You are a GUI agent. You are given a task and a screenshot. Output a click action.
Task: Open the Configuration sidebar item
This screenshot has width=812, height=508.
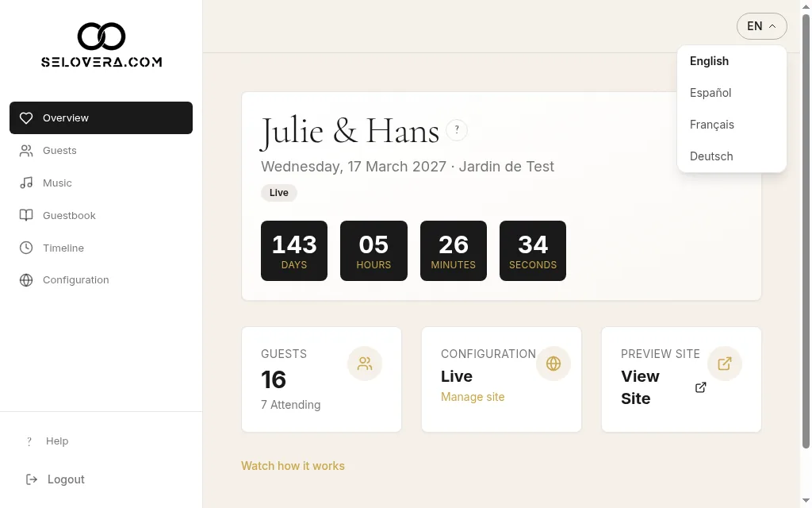pyautogui.click(x=101, y=280)
